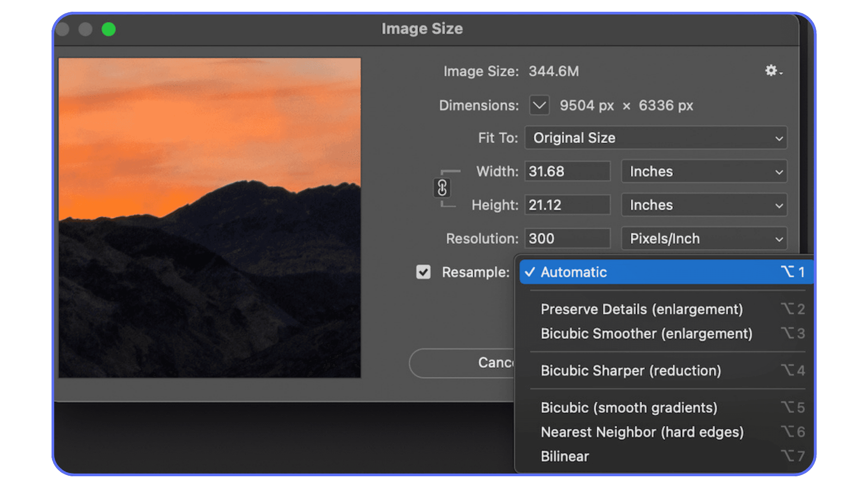This screenshot has height=488, width=868.
Task: Choose Preserve Details (enlargement)
Action: pos(666,309)
